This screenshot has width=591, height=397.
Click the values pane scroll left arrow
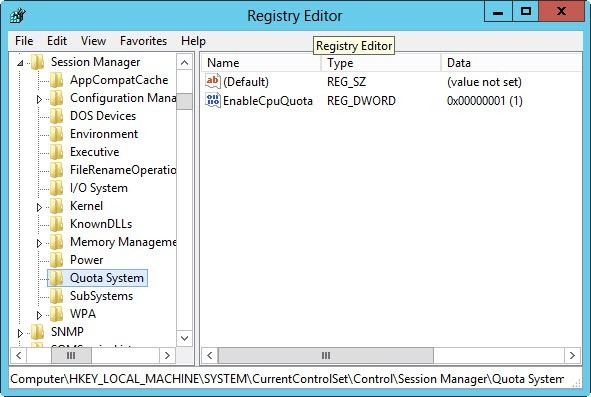(210, 355)
